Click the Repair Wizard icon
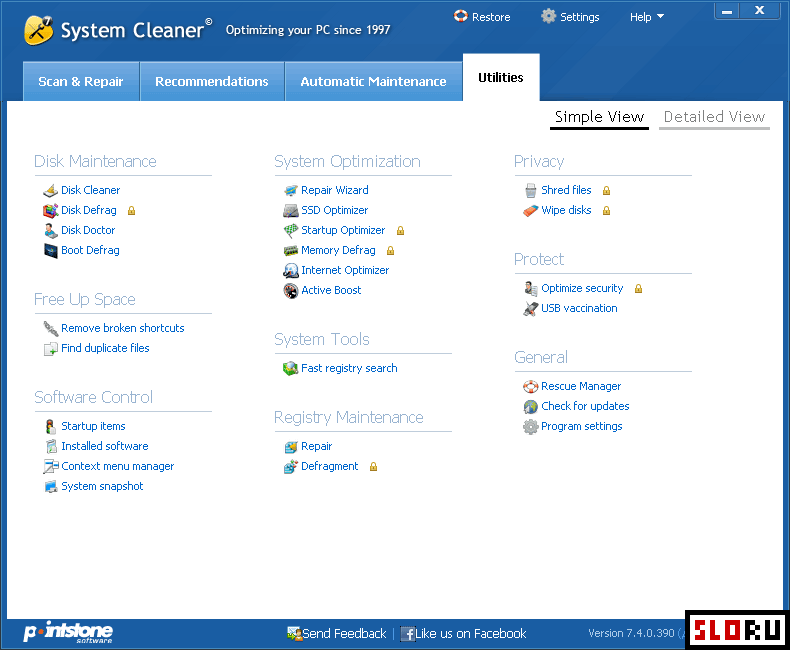 coord(291,190)
